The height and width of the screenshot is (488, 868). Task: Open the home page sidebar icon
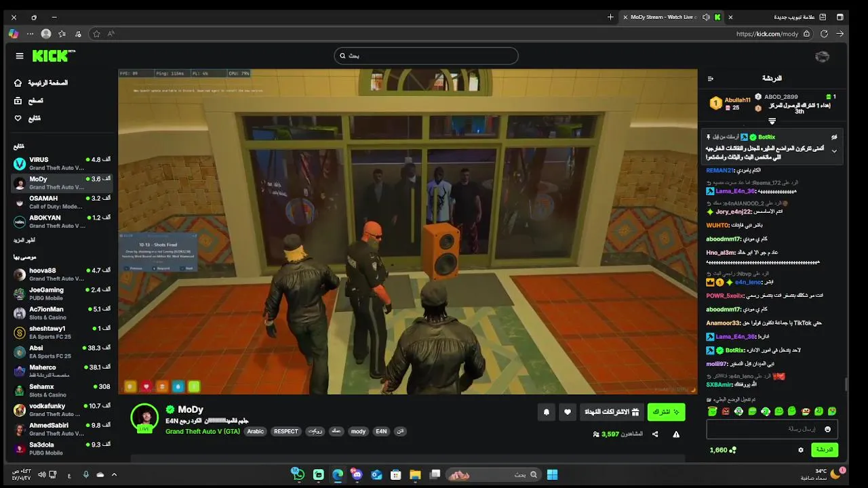(18, 83)
